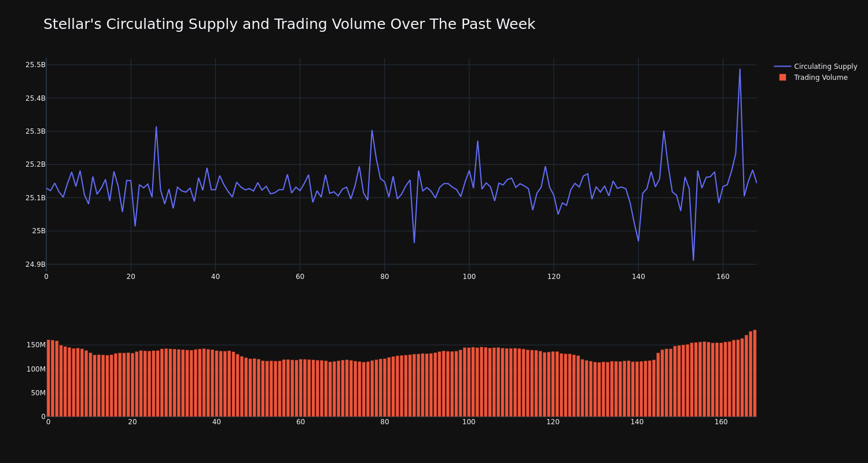Click x-axis label 160 on volume chart
The image size is (868, 463).
pyautogui.click(x=721, y=422)
